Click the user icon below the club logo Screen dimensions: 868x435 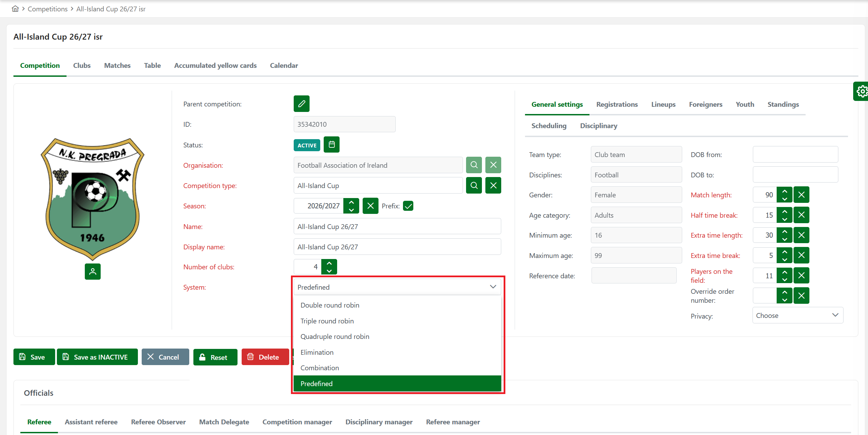(x=92, y=271)
